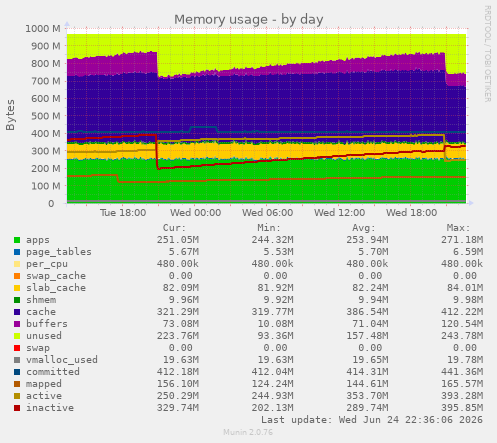
Task: Click the shmem dark green swatch
Action: tap(17, 300)
